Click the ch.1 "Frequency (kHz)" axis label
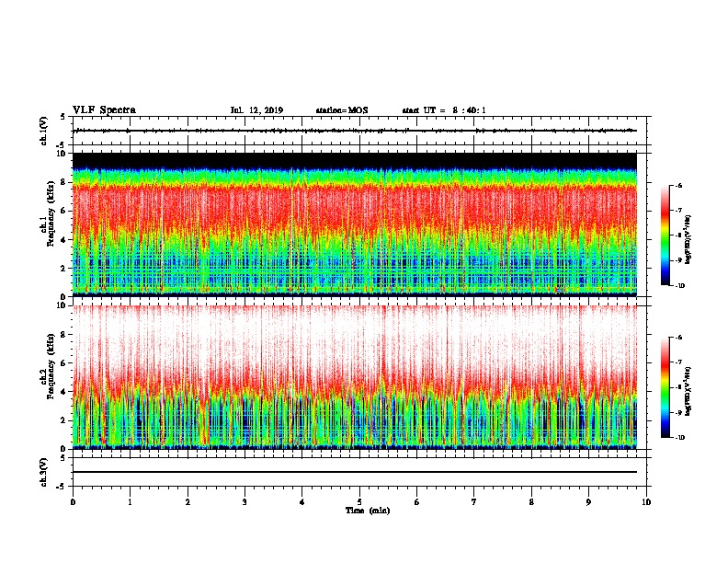 [51, 214]
